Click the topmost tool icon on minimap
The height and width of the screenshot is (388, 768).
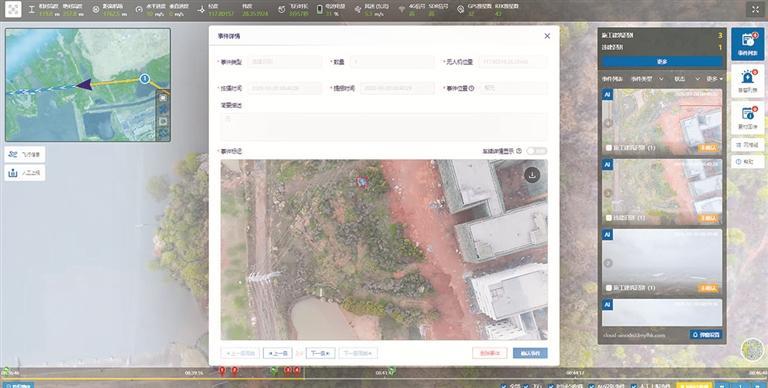163,97
